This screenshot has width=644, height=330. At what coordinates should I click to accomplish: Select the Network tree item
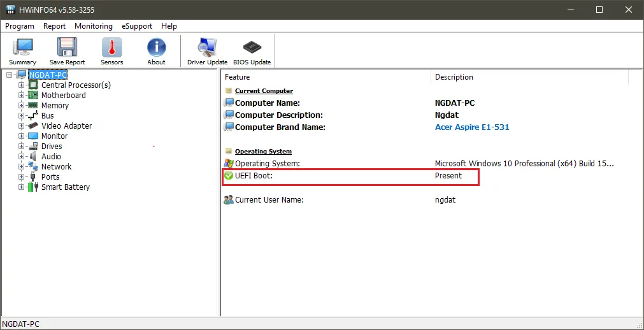click(56, 167)
